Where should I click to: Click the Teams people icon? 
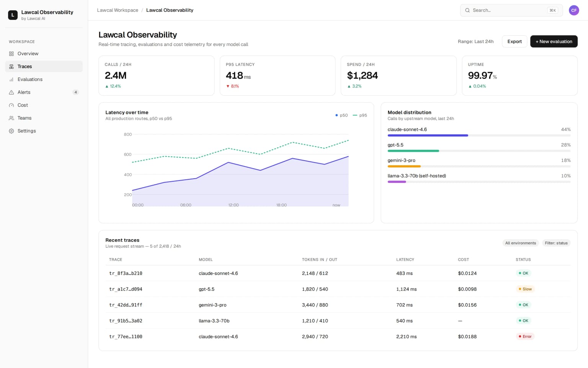pos(11,118)
